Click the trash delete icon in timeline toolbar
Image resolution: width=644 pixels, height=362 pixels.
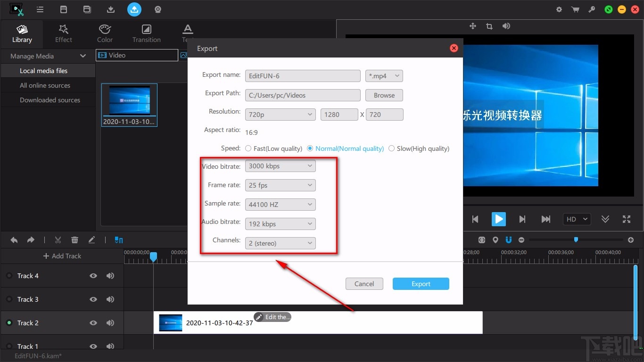coord(74,240)
